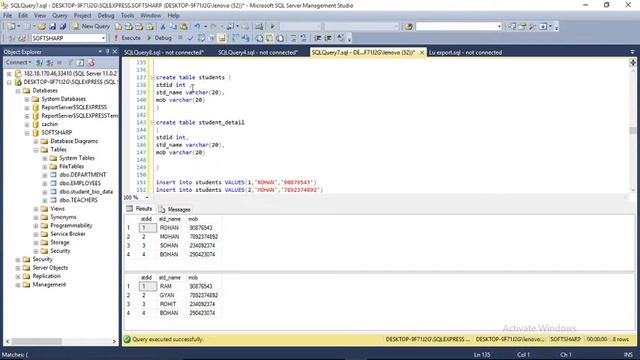Click the query editor vertical scrollbar thumb
Viewport: 640px width, 360px height.
[x=633, y=130]
